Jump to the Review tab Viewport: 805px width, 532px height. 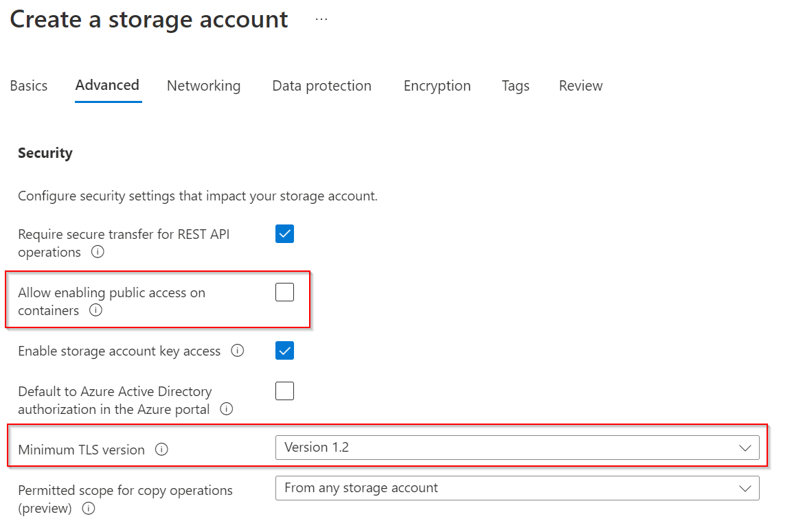tap(580, 86)
